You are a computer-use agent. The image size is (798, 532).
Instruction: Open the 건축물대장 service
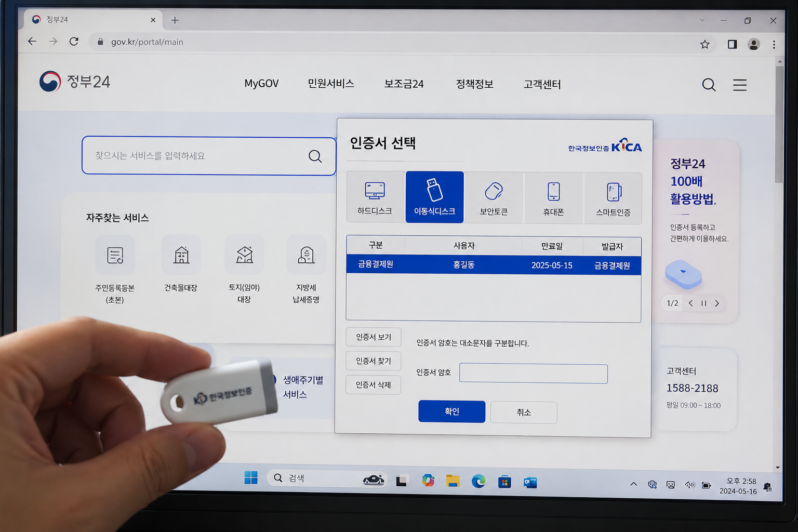(181, 264)
